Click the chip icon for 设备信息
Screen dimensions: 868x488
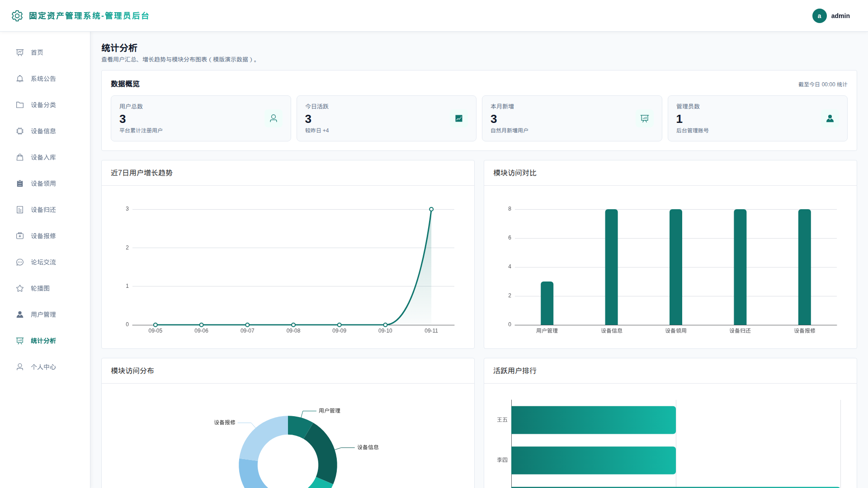(20, 131)
